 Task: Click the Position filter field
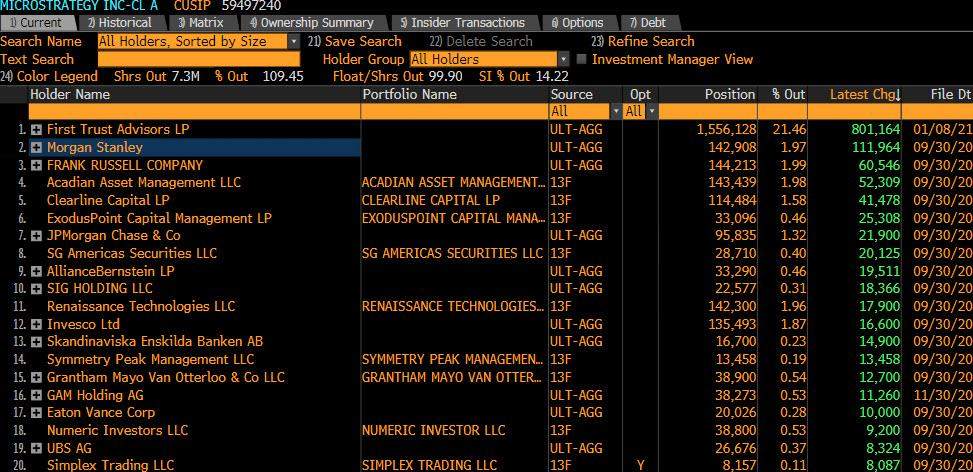[x=707, y=112]
